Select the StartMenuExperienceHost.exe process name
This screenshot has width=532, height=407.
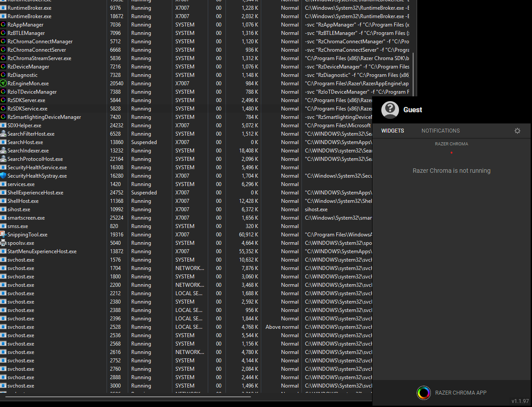point(42,251)
